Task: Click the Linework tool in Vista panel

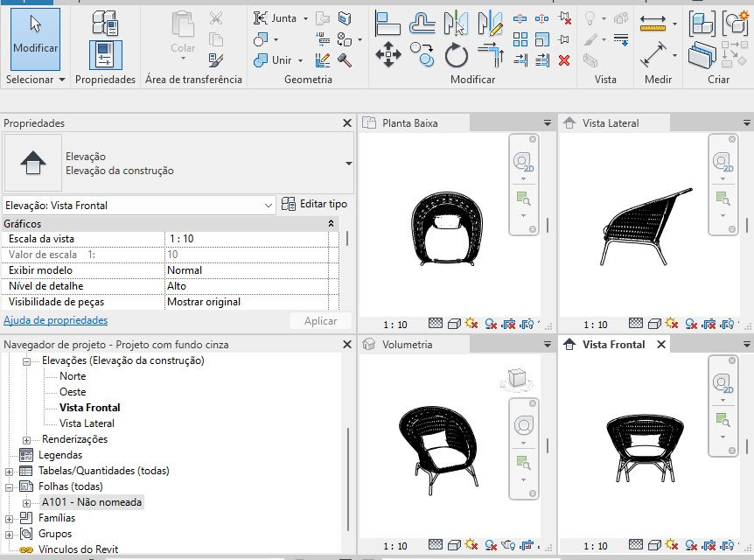Action: pos(621,39)
